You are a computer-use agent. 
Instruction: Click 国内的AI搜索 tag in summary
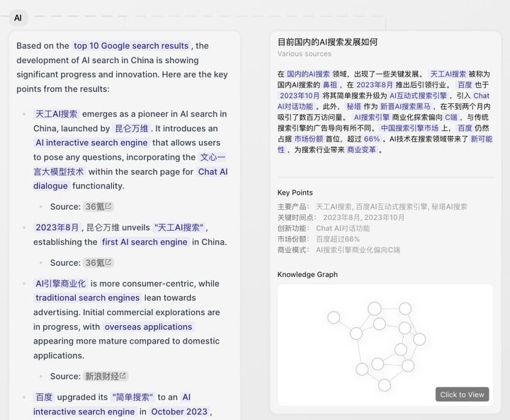(x=308, y=74)
